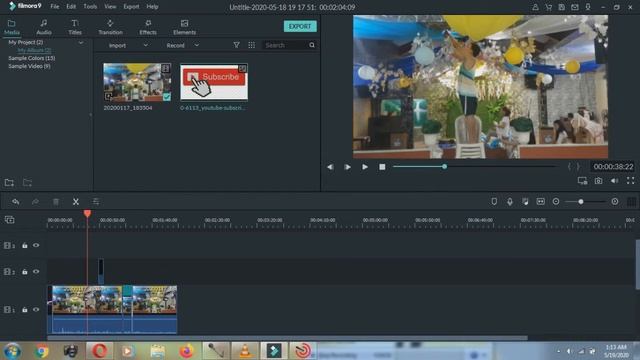This screenshot has height=360, width=640.
Task: Delete folder icon in media panel
Action: coord(27,182)
